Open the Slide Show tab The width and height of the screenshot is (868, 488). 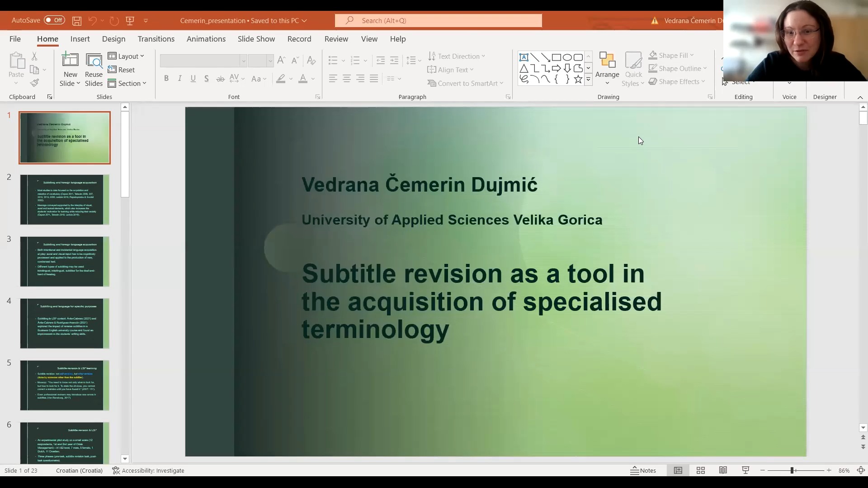tap(256, 39)
